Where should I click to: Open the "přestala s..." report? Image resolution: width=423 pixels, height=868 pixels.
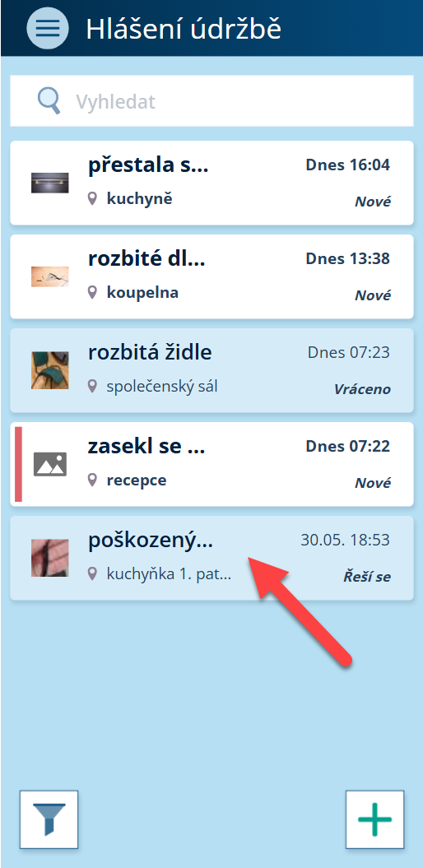pyautogui.click(x=211, y=183)
